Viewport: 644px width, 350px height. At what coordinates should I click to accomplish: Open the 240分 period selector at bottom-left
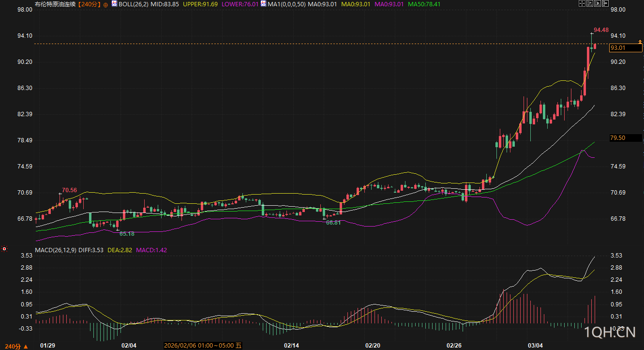tap(15, 346)
